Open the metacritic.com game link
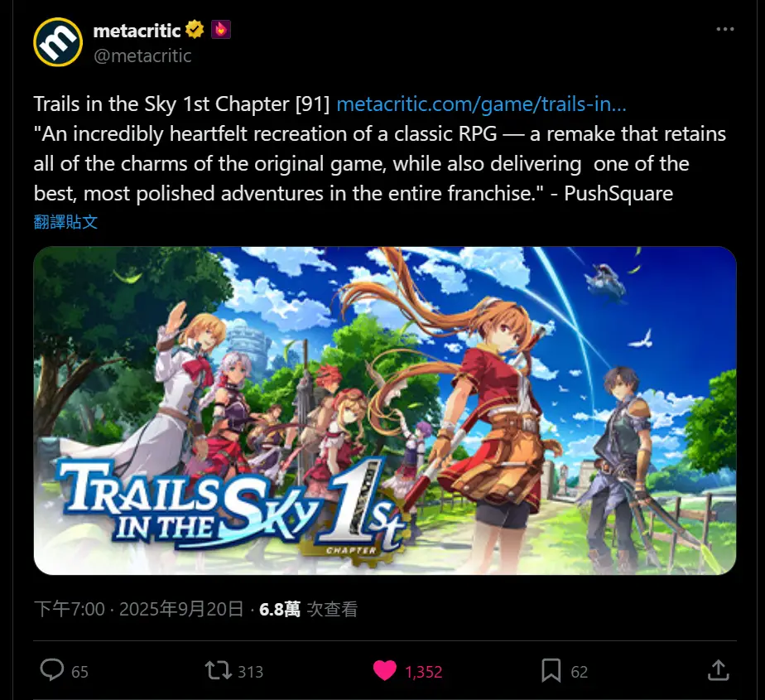The image size is (765, 700). (481, 104)
